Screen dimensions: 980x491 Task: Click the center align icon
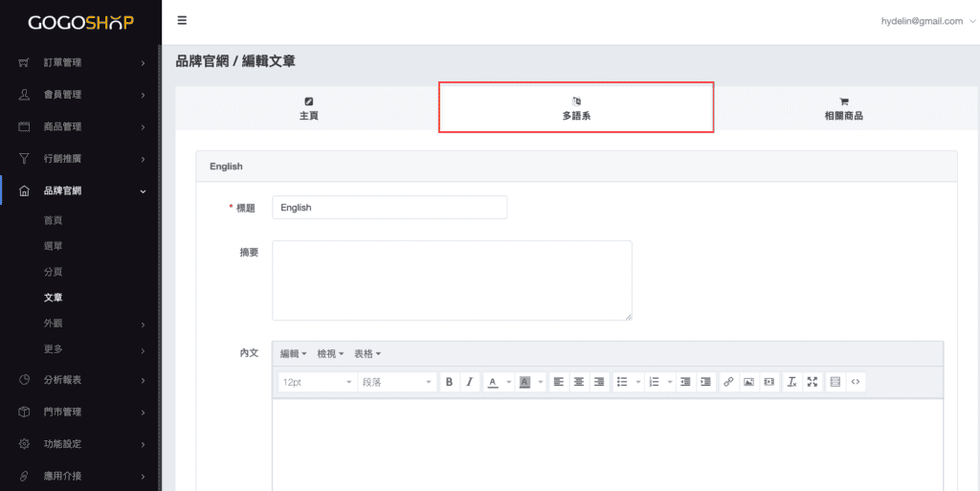coord(578,382)
